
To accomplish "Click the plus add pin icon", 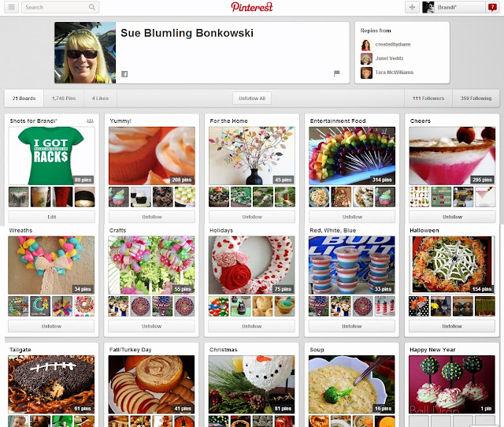I will tap(412, 7).
